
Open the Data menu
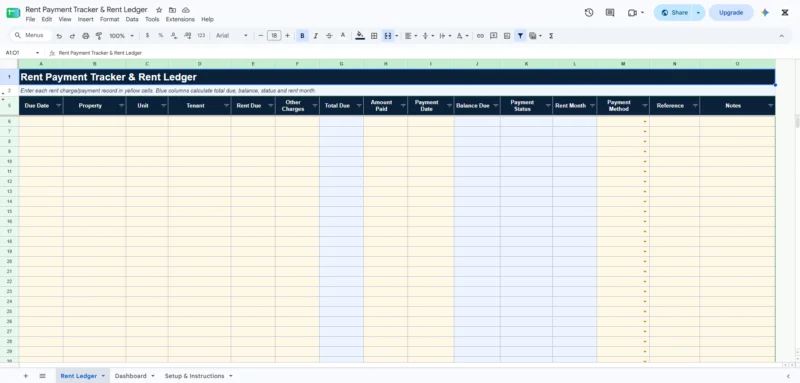coord(132,19)
